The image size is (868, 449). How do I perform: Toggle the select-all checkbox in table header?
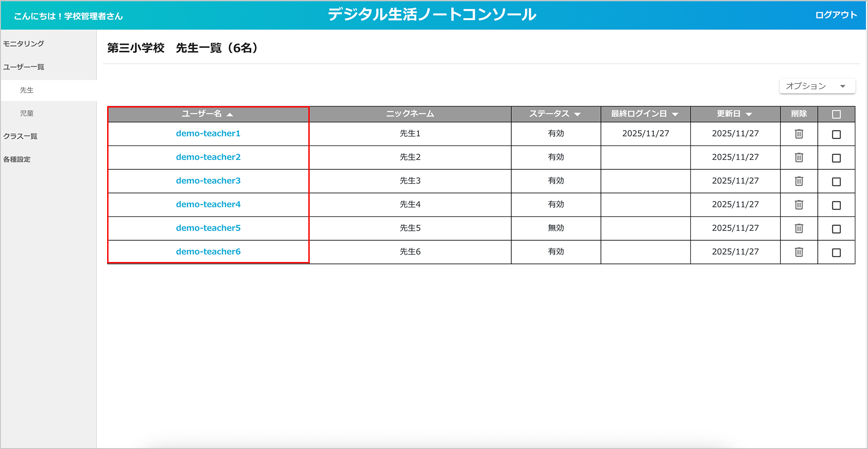click(x=836, y=114)
